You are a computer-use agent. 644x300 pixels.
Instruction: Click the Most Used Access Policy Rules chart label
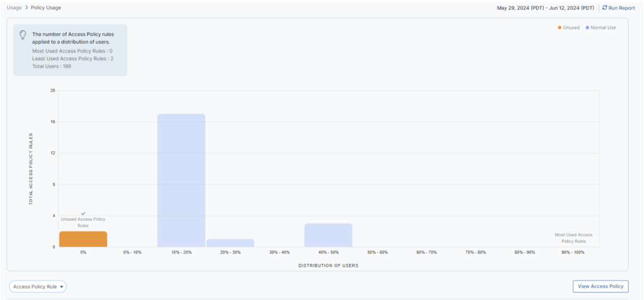click(573, 238)
